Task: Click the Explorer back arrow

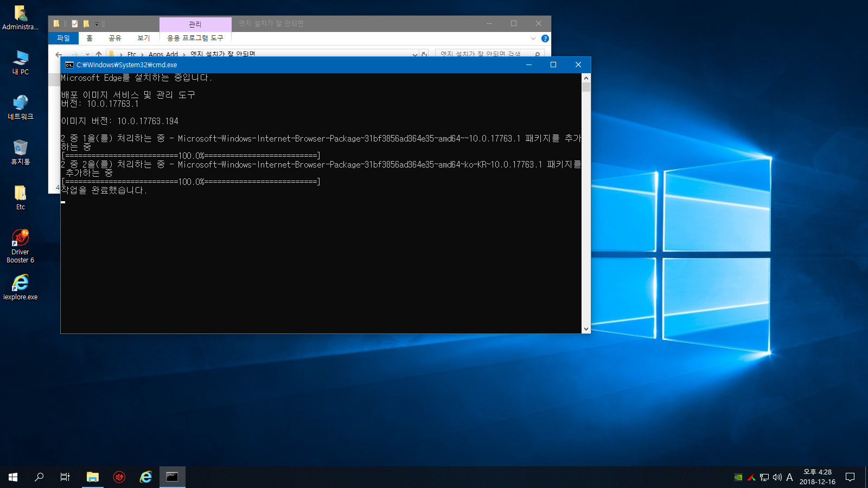Action: click(59, 54)
